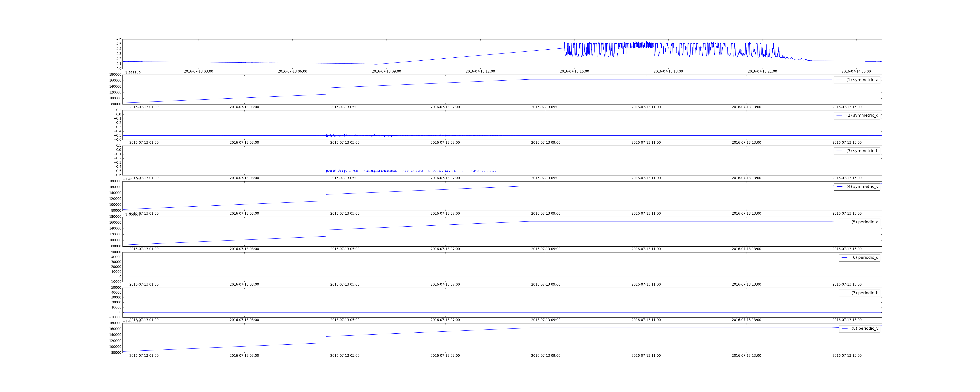This screenshot has height=392, width=980.
Task: Click the (4) symmetric_v legend label
Action: (x=862, y=186)
